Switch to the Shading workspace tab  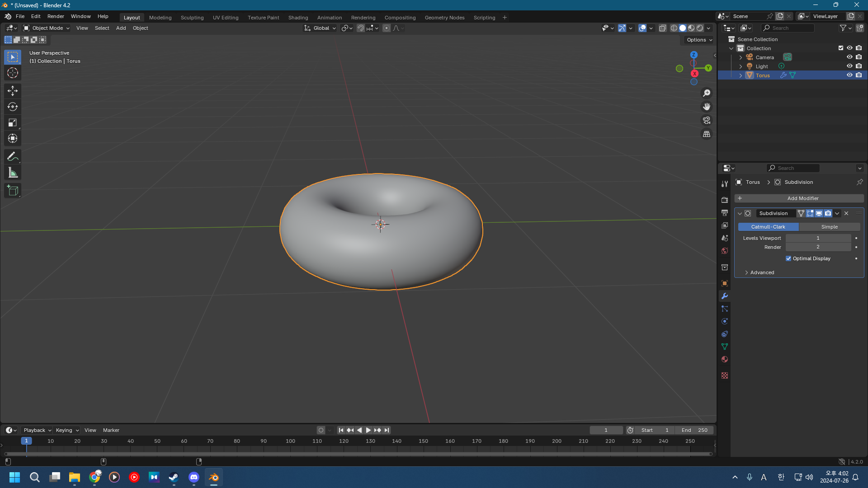pos(298,18)
